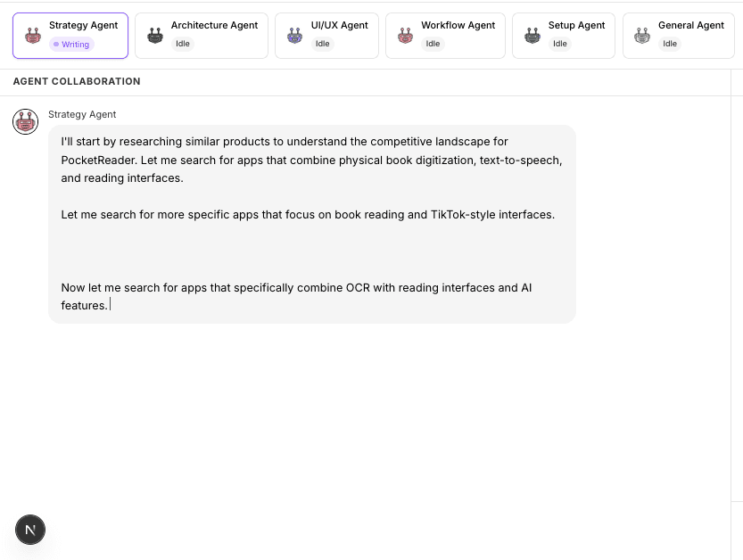Click the Idle status under Architecture Agent
This screenshot has width=743, height=560.
[x=182, y=42]
